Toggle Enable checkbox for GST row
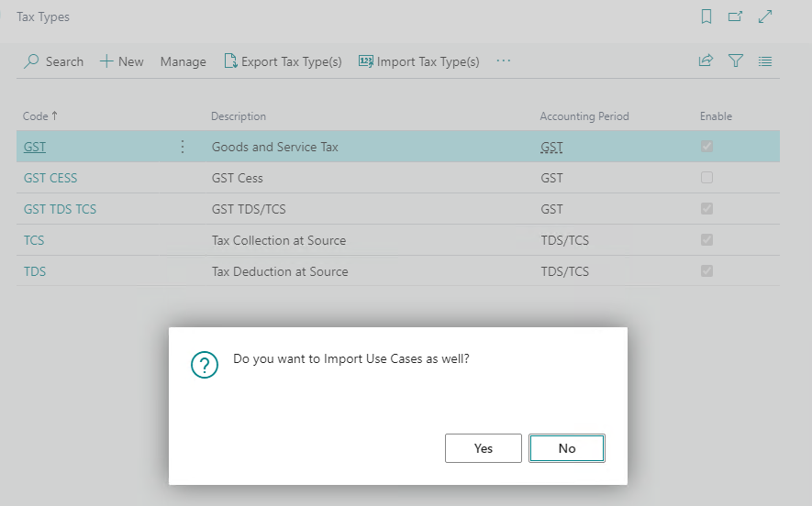The height and width of the screenshot is (506, 812). coord(706,147)
